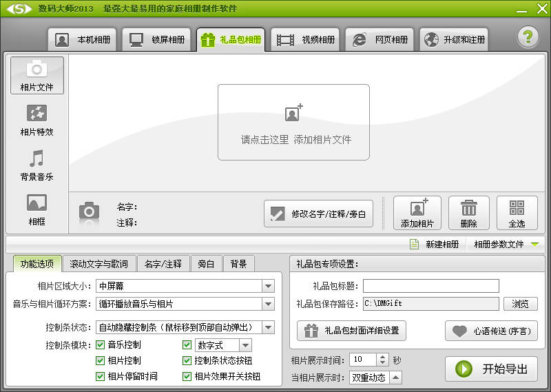Click the S logo in title bar
The image size is (551, 392).
click(x=19, y=9)
